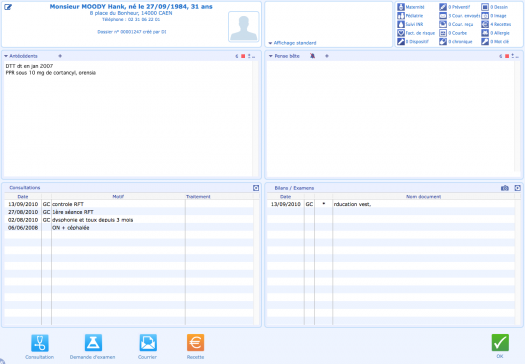Click the edit patient pencil icon

[8, 7]
